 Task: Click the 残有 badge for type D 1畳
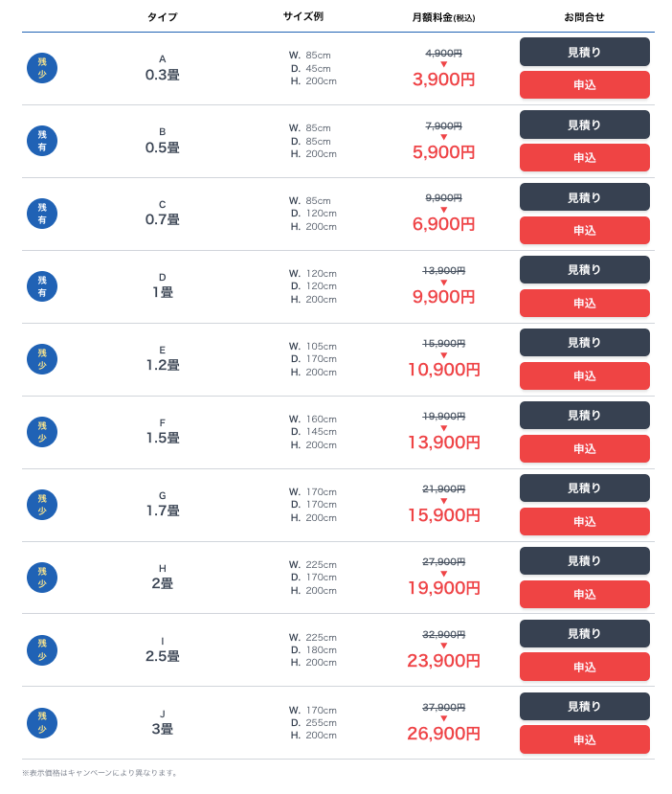click(42, 286)
